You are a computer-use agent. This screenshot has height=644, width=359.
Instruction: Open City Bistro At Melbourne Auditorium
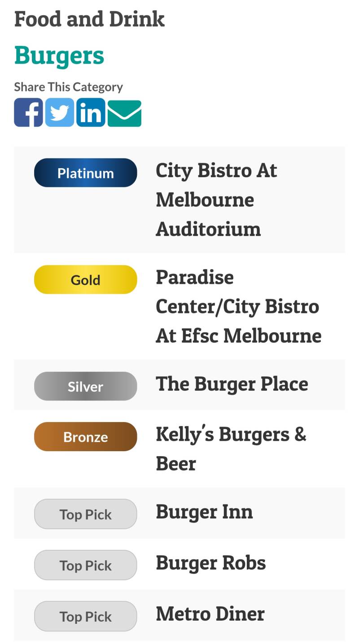(x=216, y=200)
